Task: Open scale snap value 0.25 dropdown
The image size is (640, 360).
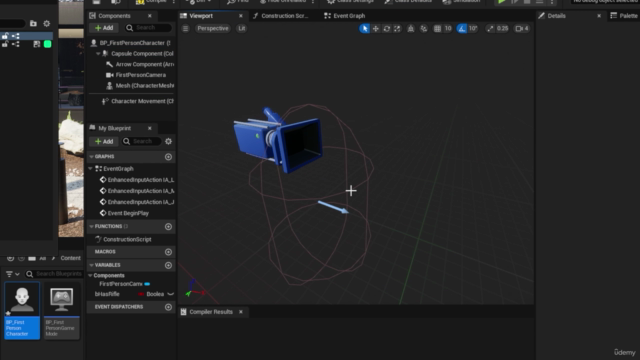Action: 502,29
